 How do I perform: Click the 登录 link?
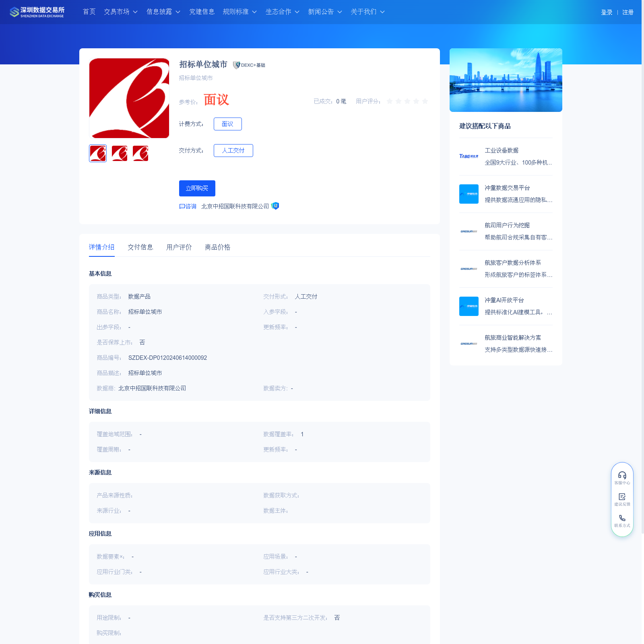[607, 12]
